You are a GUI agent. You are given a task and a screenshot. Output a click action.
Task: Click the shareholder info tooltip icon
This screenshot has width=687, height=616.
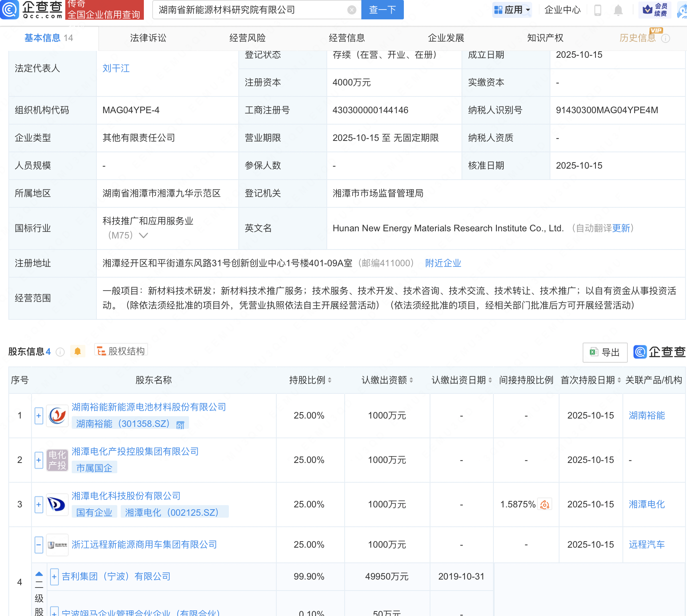click(60, 352)
